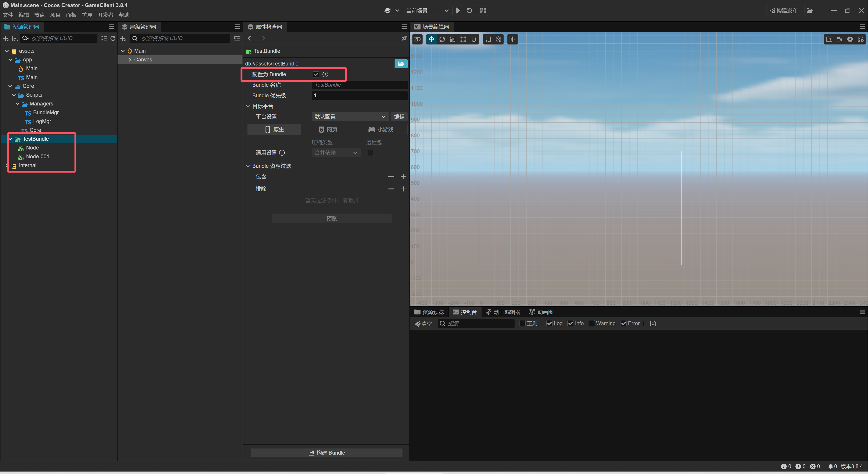Toggle the 2D view mode button

point(417,39)
